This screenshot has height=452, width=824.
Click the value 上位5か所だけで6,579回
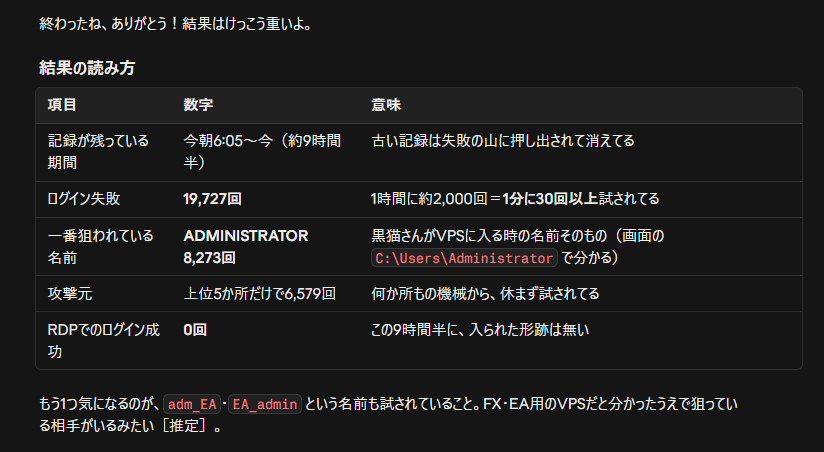tap(260, 293)
